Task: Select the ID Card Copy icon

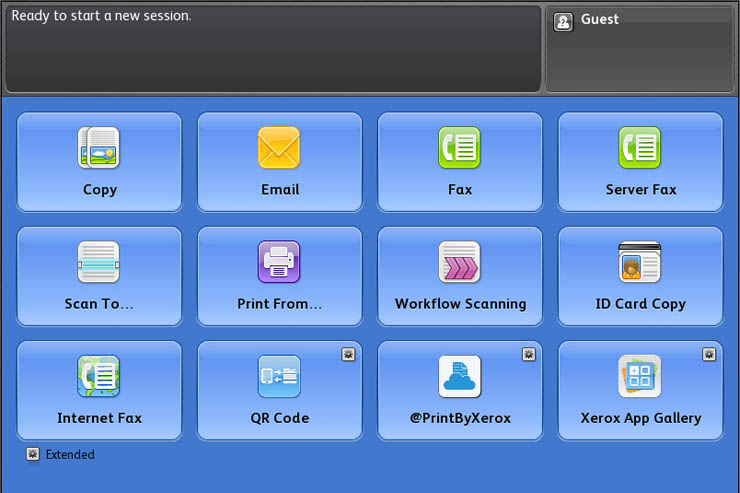Action: (640, 262)
